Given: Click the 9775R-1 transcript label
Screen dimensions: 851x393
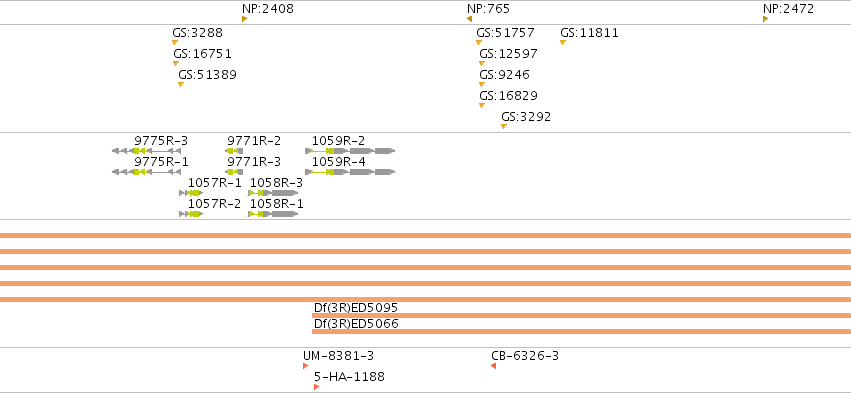Looking at the screenshot, I should tap(161, 162).
